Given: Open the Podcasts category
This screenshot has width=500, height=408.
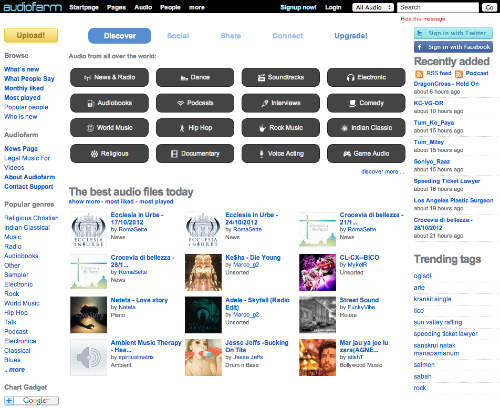Looking at the screenshot, I should pos(195,103).
